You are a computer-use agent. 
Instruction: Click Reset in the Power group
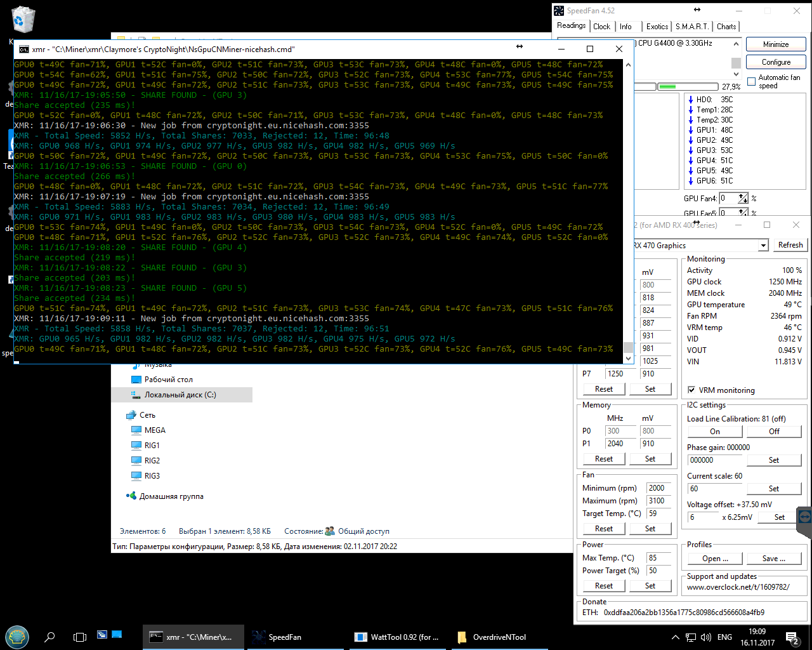[604, 586]
